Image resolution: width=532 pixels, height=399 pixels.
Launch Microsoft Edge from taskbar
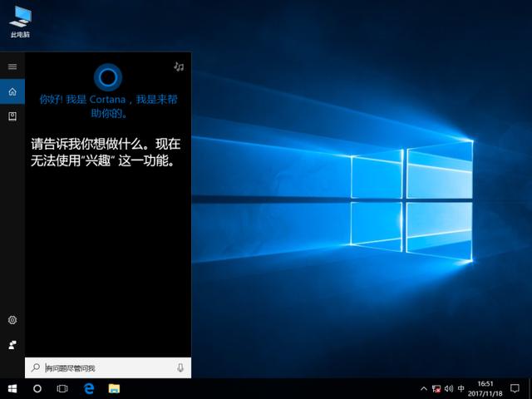[x=88, y=388]
